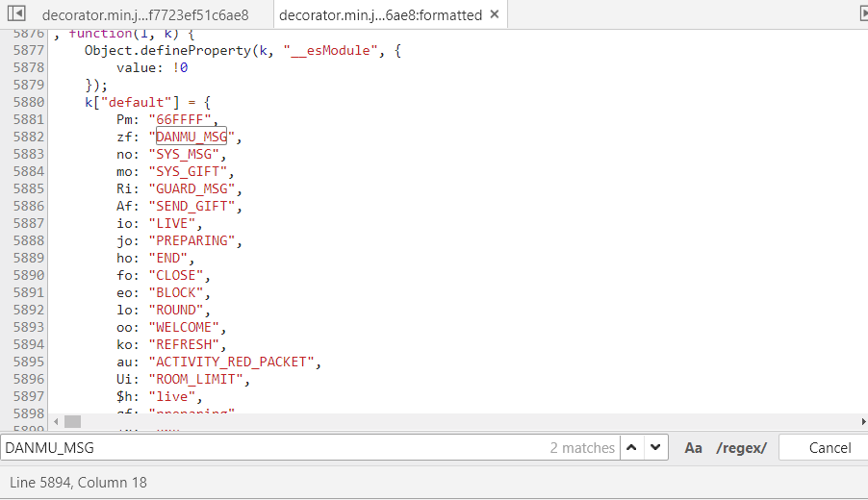
Task: Switch to the first decorator.min.js tab
Action: tap(144, 15)
